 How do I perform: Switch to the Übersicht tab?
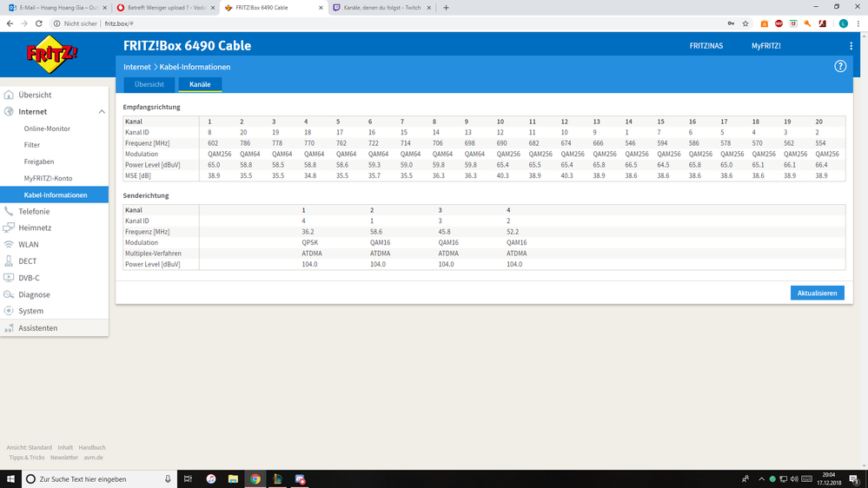tap(149, 84)
